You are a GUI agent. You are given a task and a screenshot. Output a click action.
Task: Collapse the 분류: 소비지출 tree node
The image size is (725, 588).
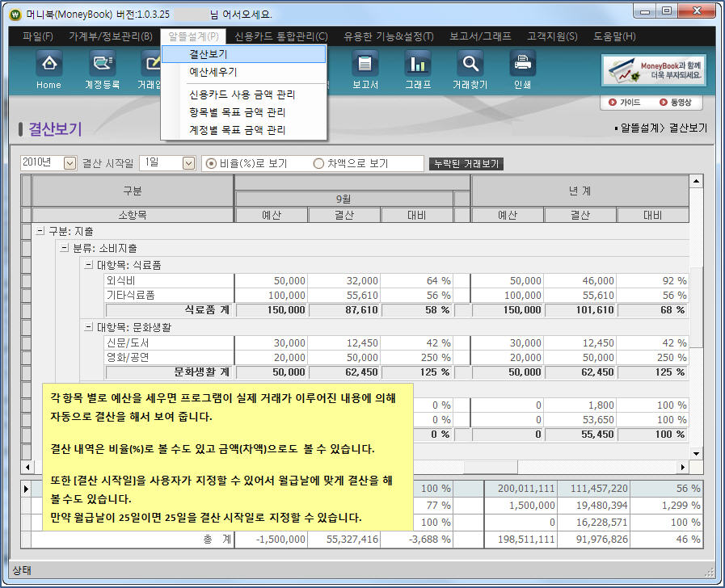64,248
